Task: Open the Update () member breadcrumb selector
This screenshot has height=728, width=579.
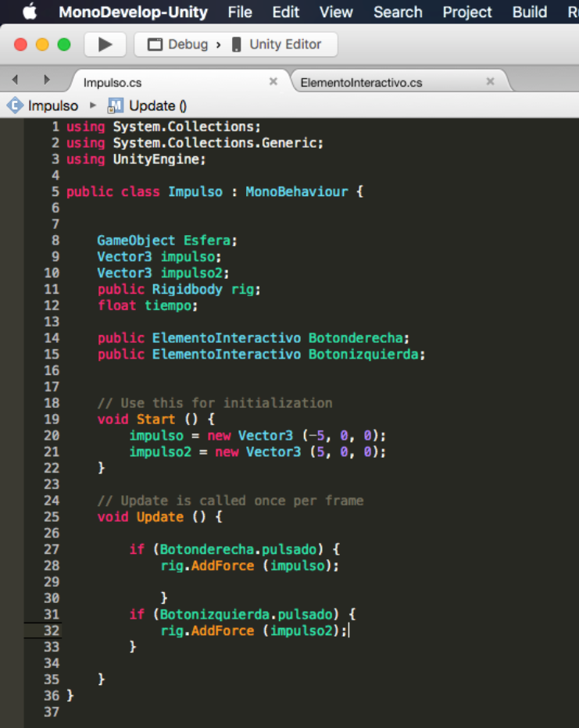Action: (158, 106)
